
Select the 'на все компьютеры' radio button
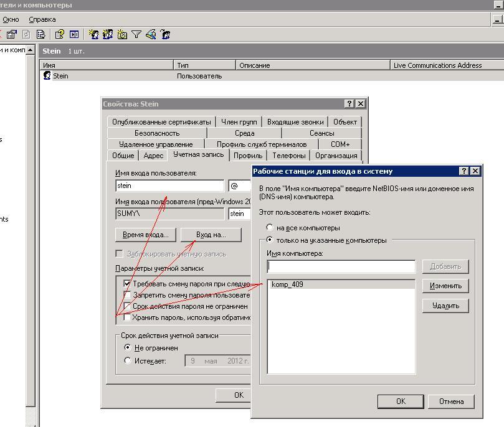point(270,228)
